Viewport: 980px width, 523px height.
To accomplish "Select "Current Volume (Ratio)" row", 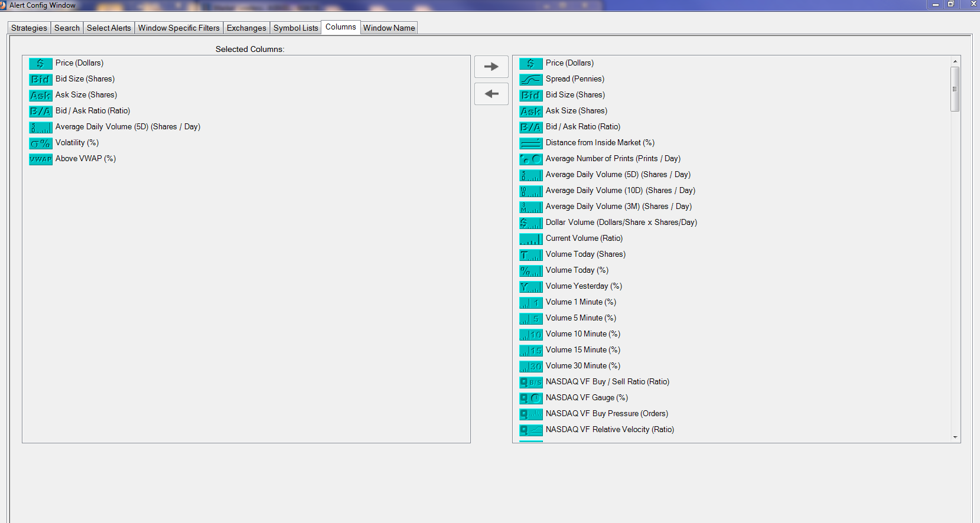I will pyautogui.click(x=584, y=238).
